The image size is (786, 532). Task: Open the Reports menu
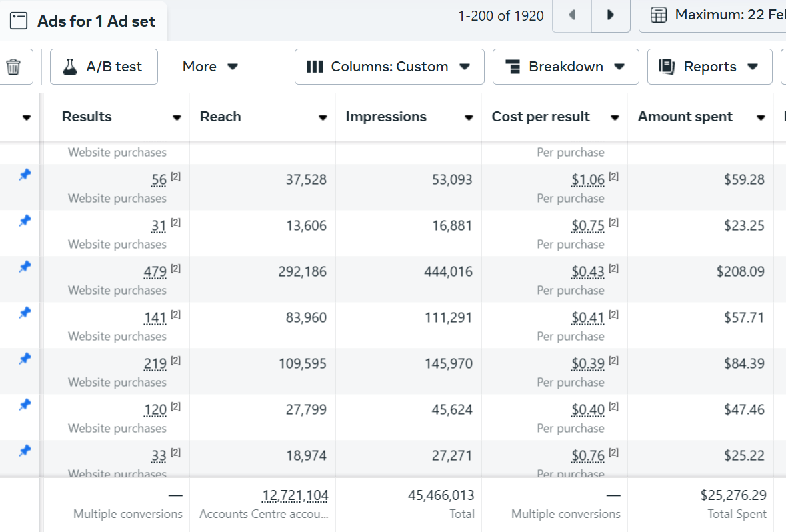709,67
